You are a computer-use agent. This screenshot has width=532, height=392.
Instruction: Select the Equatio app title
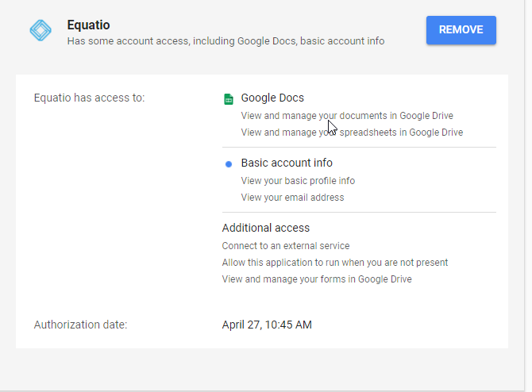tap(88, 25)
